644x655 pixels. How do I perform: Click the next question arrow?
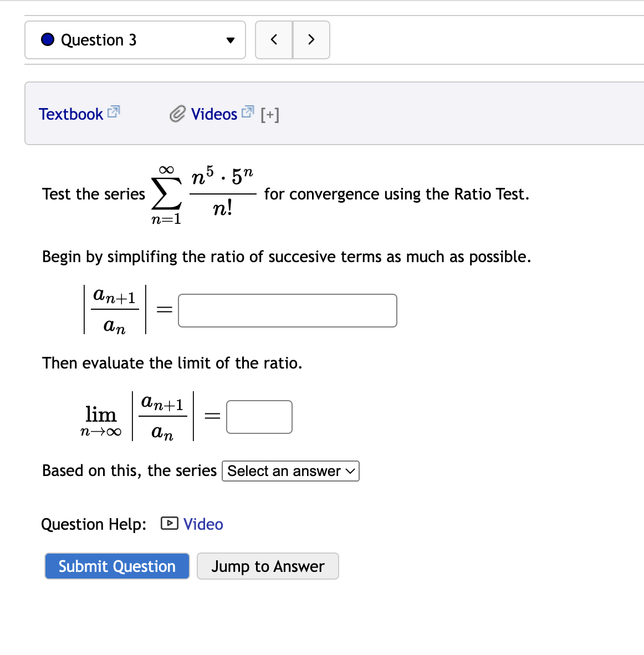pos(311,39)
